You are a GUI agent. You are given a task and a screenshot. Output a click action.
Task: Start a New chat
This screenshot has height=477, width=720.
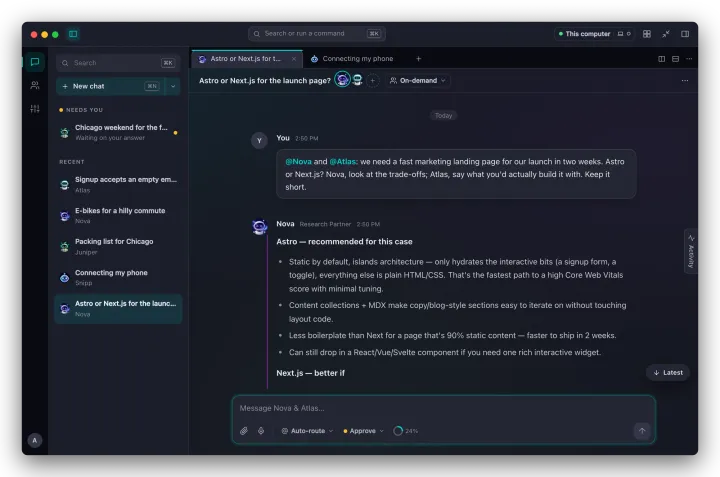[110, 86]
